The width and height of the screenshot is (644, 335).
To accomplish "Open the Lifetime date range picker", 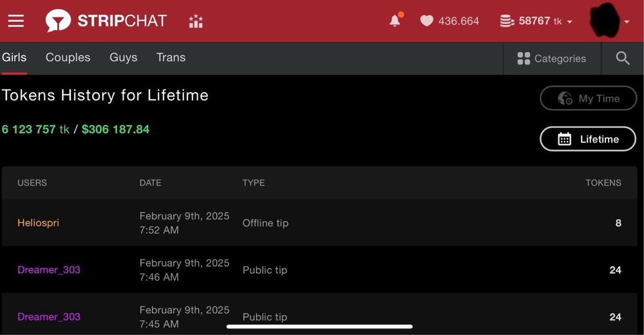I will [587, 139].
